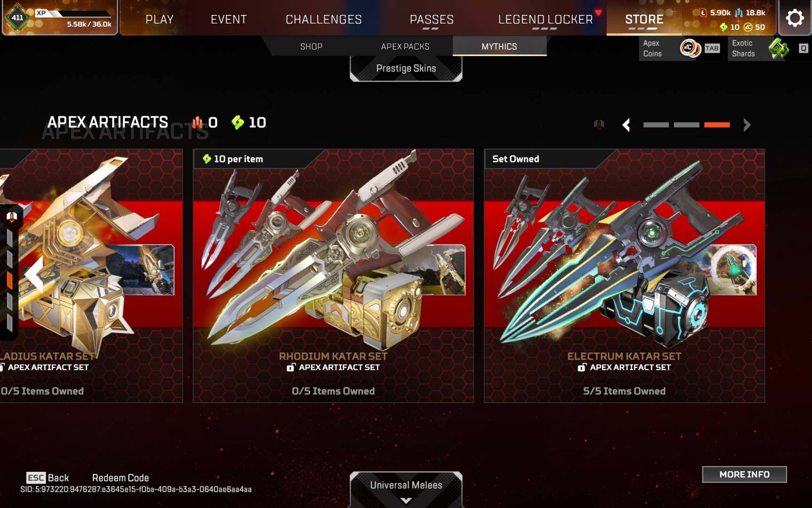Select the first page indicator bar
Image resolution: width=812 pixels, height=508 pixels.
(x=656, y=125)
